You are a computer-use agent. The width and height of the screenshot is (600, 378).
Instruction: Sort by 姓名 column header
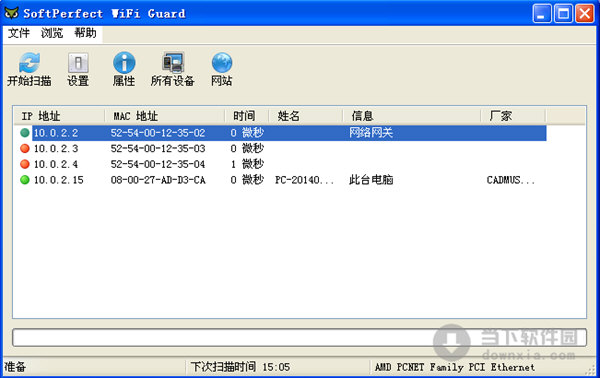point(305,116)
